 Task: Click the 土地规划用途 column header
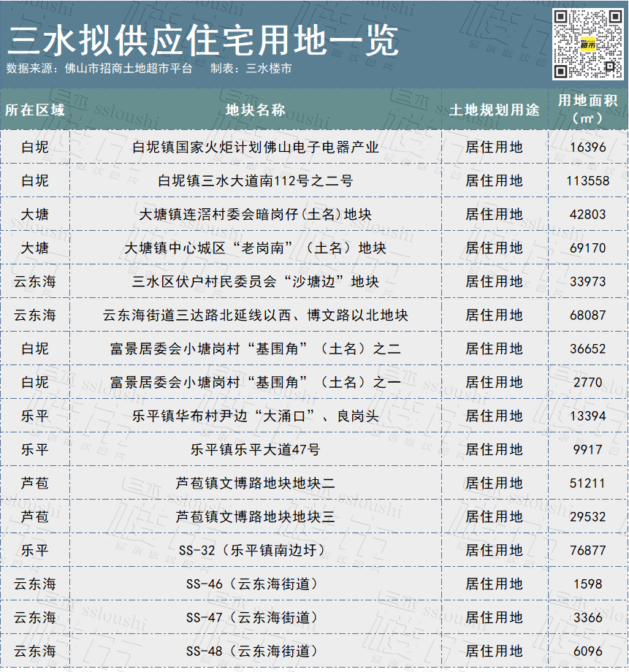(491, 107)
